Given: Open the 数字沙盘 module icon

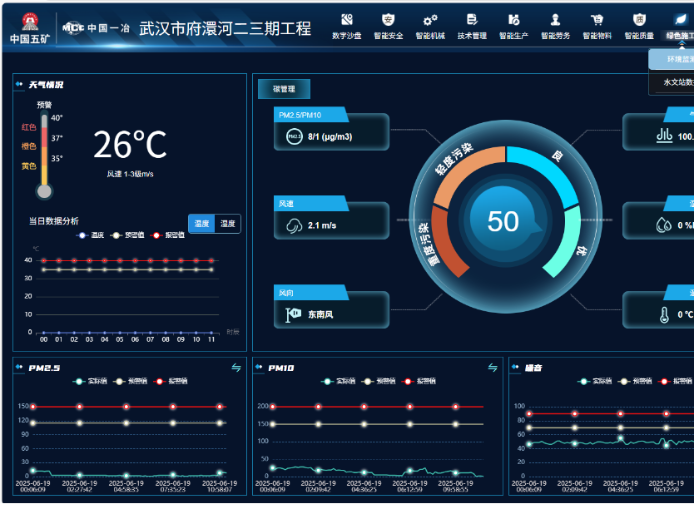Looking at the screenshot, I should (346, 21).
